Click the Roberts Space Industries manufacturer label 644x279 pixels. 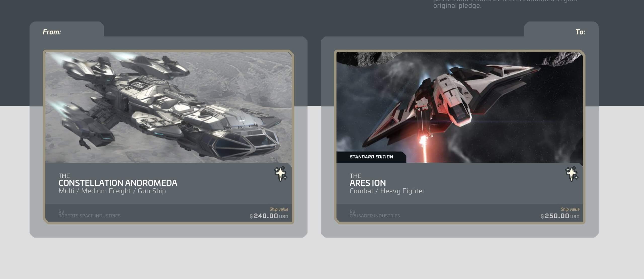tap(89, 216)
